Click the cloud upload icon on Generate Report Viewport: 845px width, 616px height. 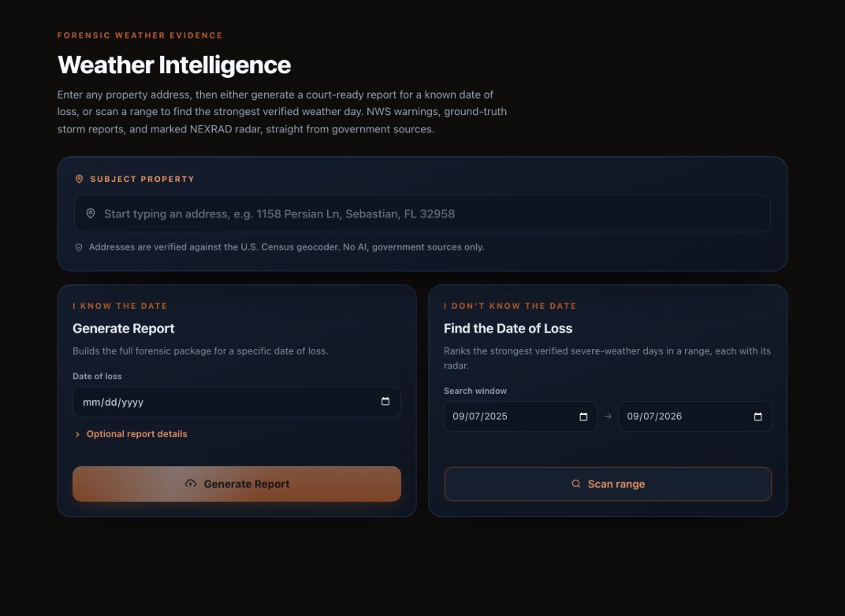pos(191,484)
